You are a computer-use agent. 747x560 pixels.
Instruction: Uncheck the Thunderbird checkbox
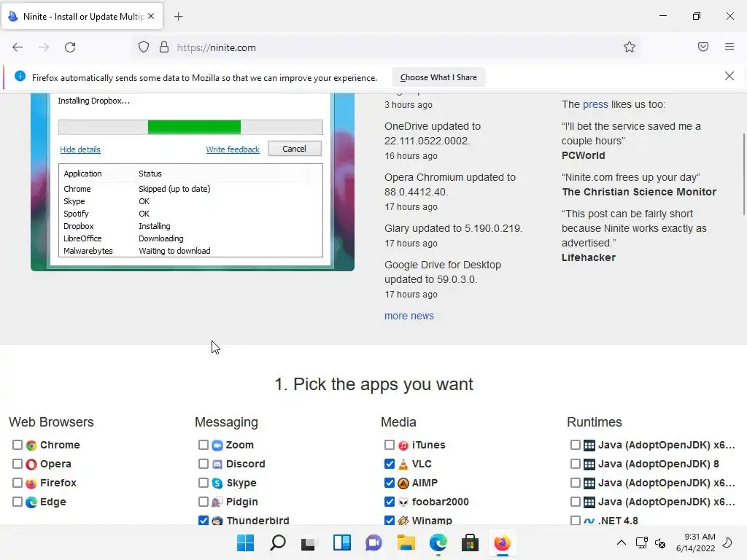pyautogui.click(x=204, y=521)
